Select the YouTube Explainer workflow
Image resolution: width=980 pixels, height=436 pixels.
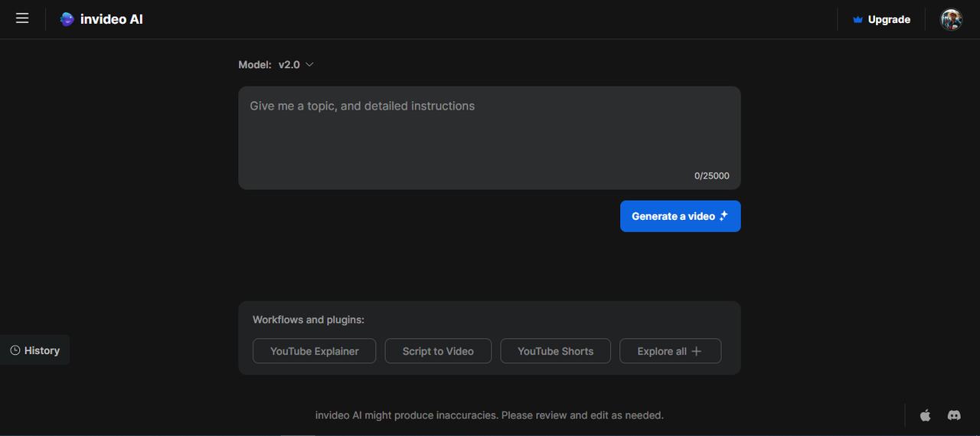tap(315, 351)
